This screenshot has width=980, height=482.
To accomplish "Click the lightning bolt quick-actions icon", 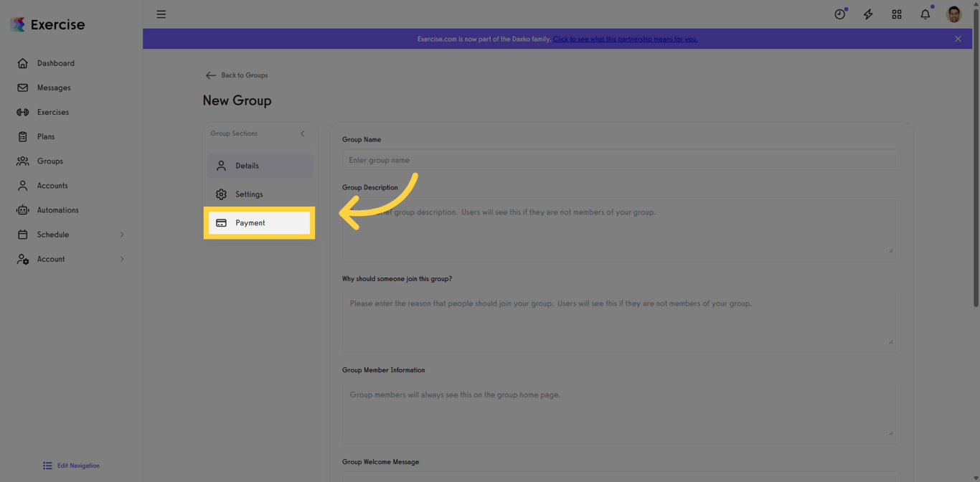I will [868, 14].
